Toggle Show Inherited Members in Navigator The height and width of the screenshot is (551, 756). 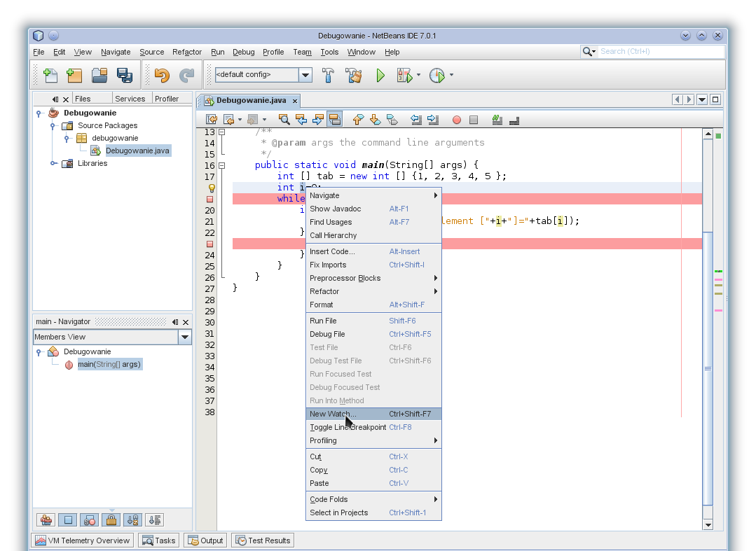click(46, 519)
